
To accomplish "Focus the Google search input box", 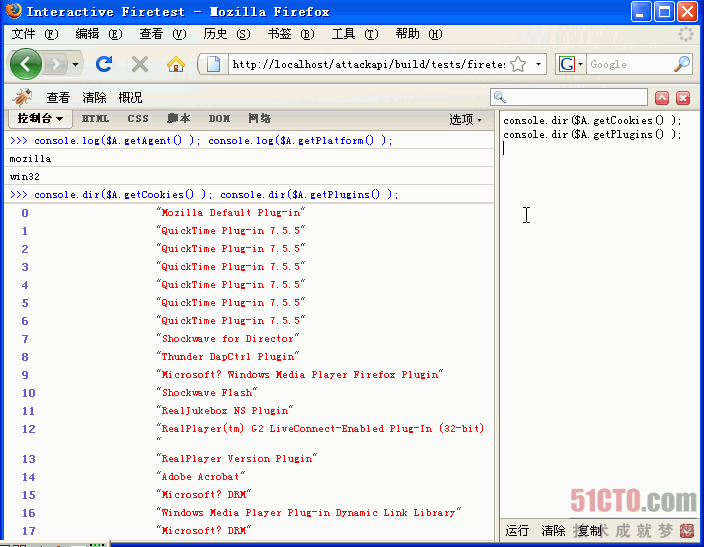I will pos(630,65).
